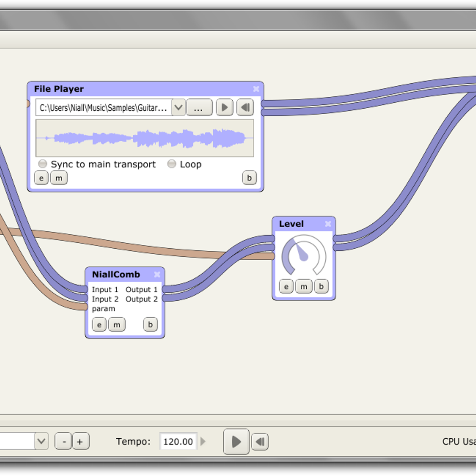
Task: Click the 'm' mute icon on File Player
Action: pyautogui.click(x=59, y=178)
